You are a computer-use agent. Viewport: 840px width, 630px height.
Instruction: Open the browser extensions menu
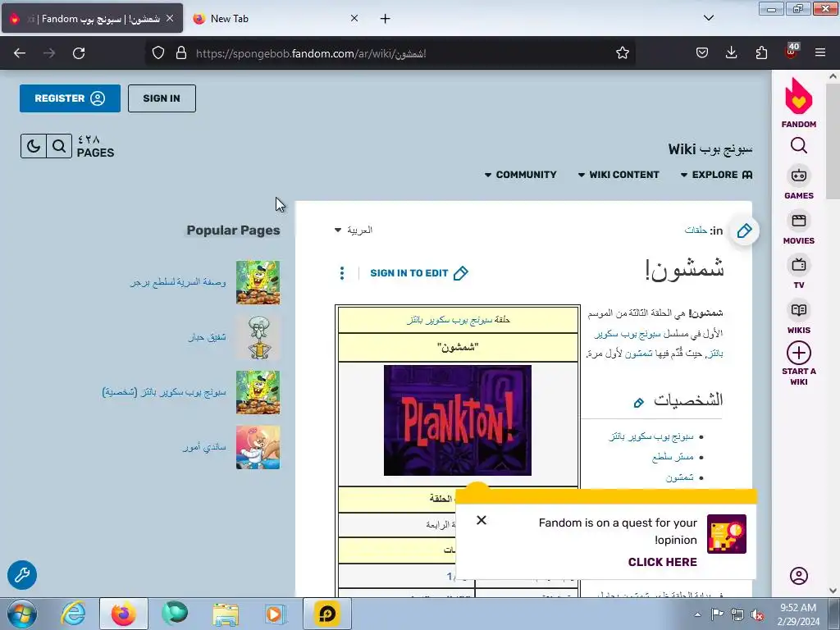761,53
